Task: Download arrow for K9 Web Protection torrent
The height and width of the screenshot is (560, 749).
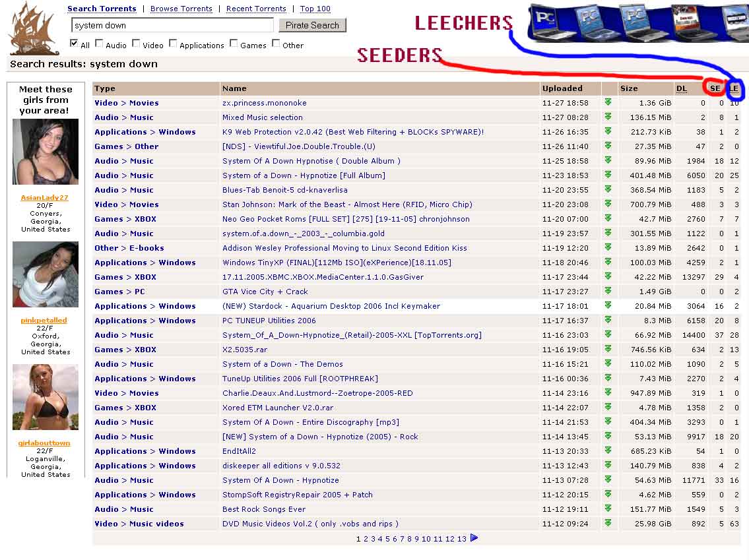Action: click(608, 131)
